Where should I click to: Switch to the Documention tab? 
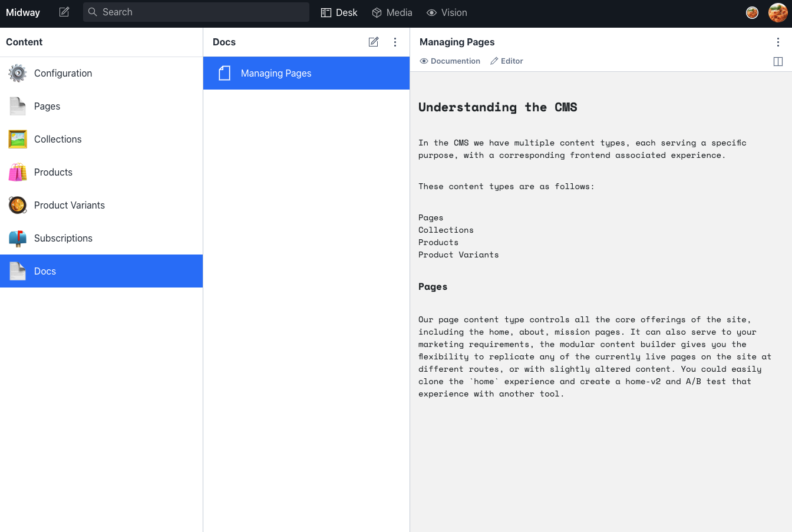tap(450, 61)
